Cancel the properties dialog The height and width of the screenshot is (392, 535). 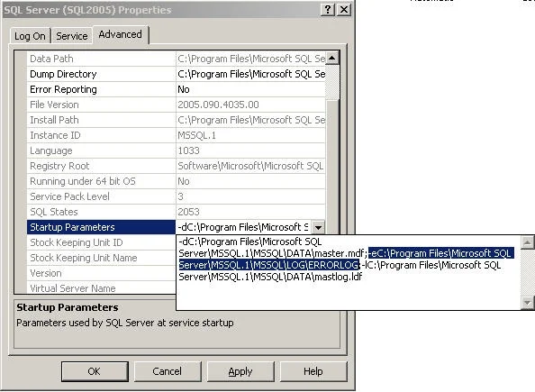click(168, 371)
